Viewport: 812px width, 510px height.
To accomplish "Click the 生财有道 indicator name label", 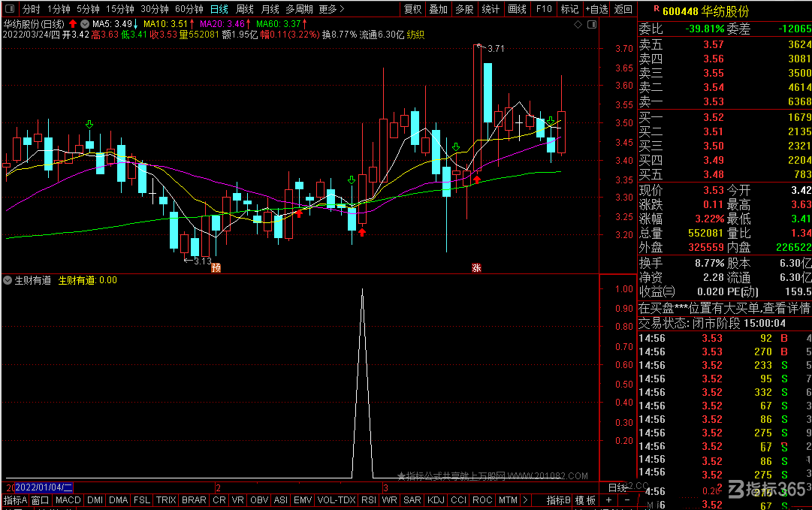I will [x=32, y=280].
